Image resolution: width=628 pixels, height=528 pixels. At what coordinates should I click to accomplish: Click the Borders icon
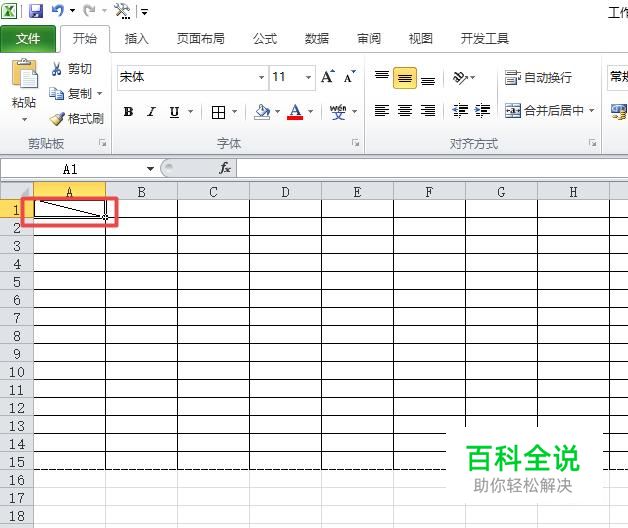click(x=218, y=112)
